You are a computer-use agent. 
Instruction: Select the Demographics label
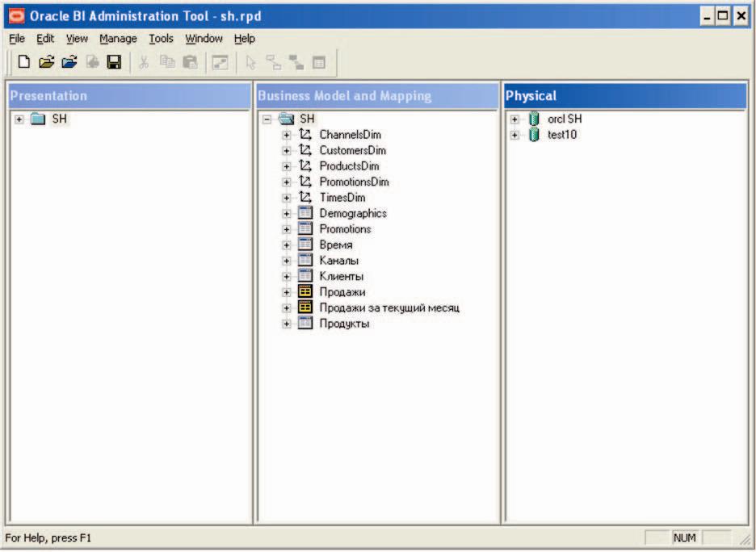(x=353, y=213)
